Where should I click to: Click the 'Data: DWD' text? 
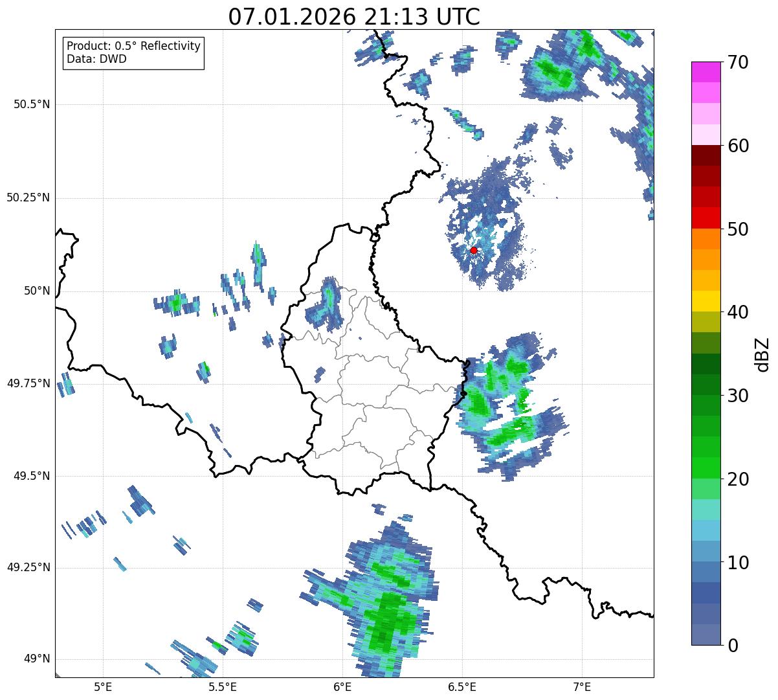96,59
